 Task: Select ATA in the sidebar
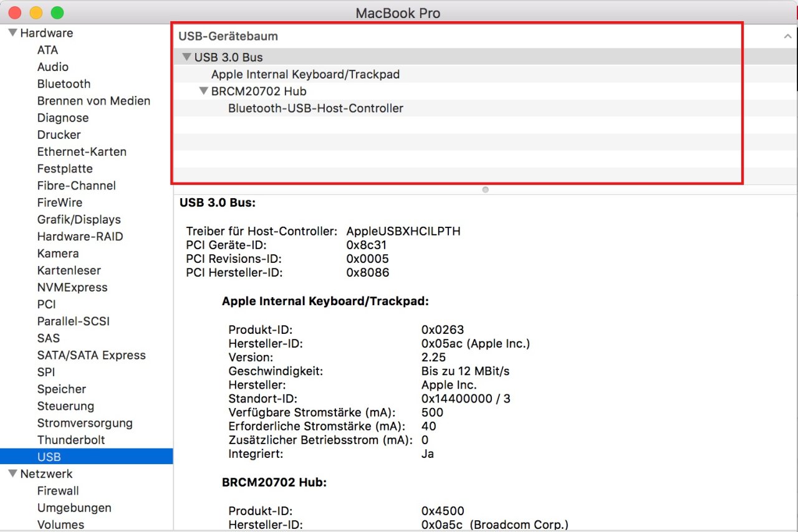pyautogui.click(x=47, y=50)
